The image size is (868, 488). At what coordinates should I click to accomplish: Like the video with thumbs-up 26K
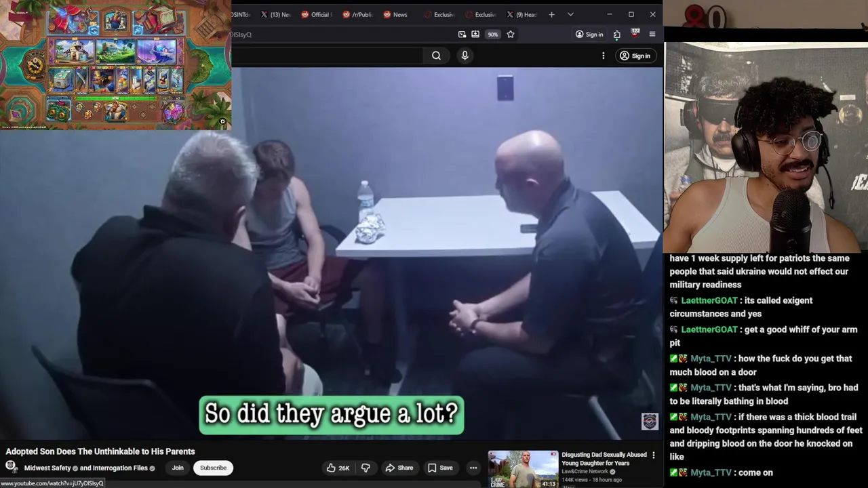[x=338, y=468]
